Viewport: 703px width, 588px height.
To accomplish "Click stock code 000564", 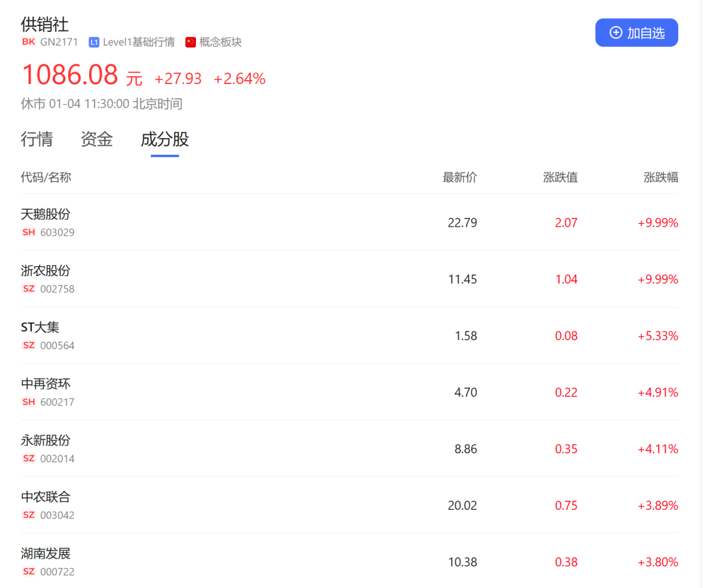I will point(57,345).
